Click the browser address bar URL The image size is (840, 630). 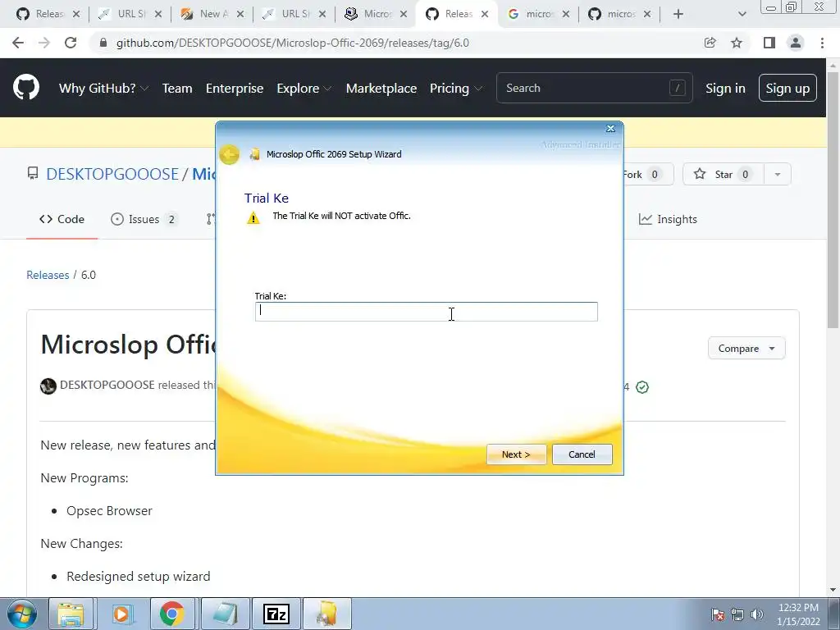293,43
